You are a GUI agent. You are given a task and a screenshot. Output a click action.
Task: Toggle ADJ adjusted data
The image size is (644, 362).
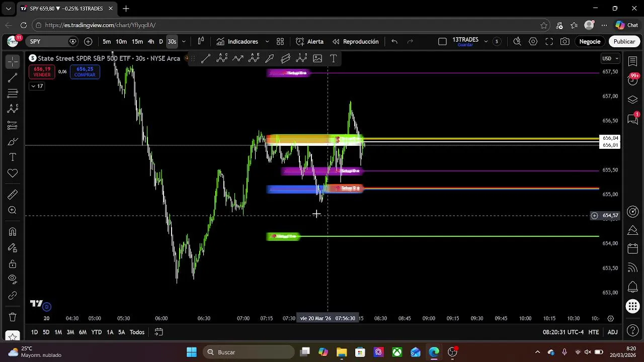(612, 332)
